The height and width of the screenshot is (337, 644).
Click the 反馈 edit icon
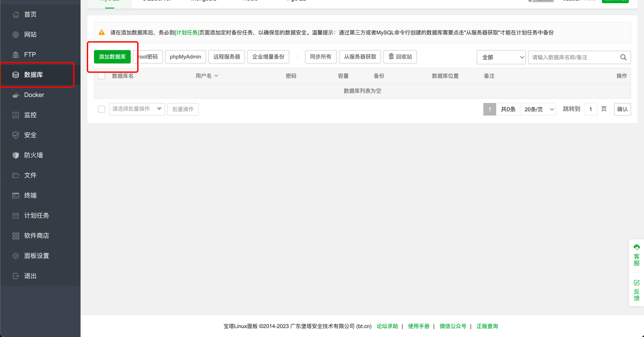637,283
